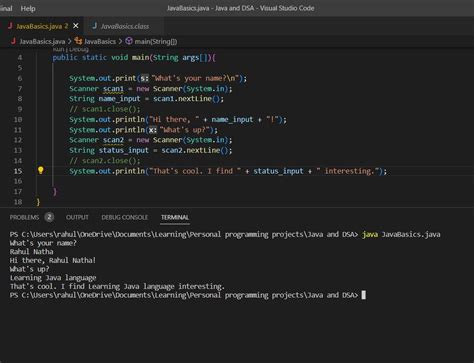This screenshot has height=363, width=474.
Task: Open the DEBUG CONSOLE panel tab
Action: click(125, 217)
